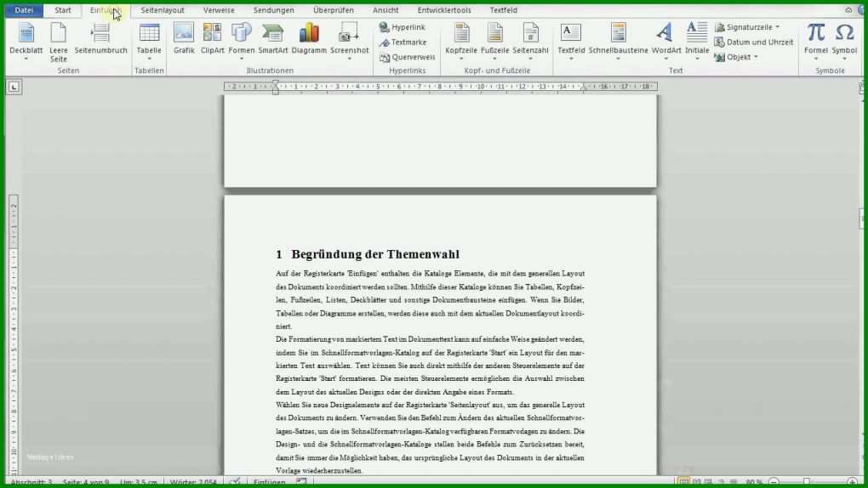Insert an equation with Formel
The height and width of the screenshot is (488, 868).
(x=816, y=42)
